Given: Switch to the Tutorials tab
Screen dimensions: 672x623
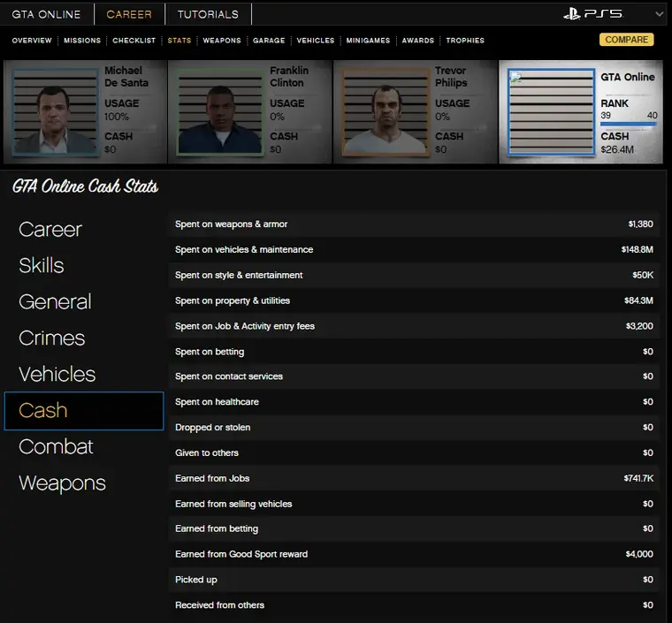Looking at the screenshot, I should 208,14.
